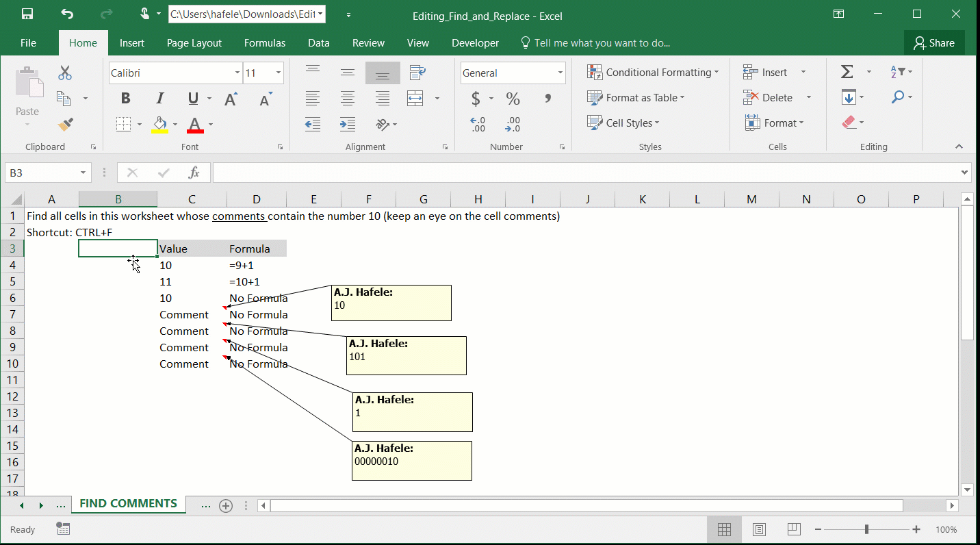This screenshot has height=545, width=980.
Task: Toggle Align Left
Action: coord(313,99)
